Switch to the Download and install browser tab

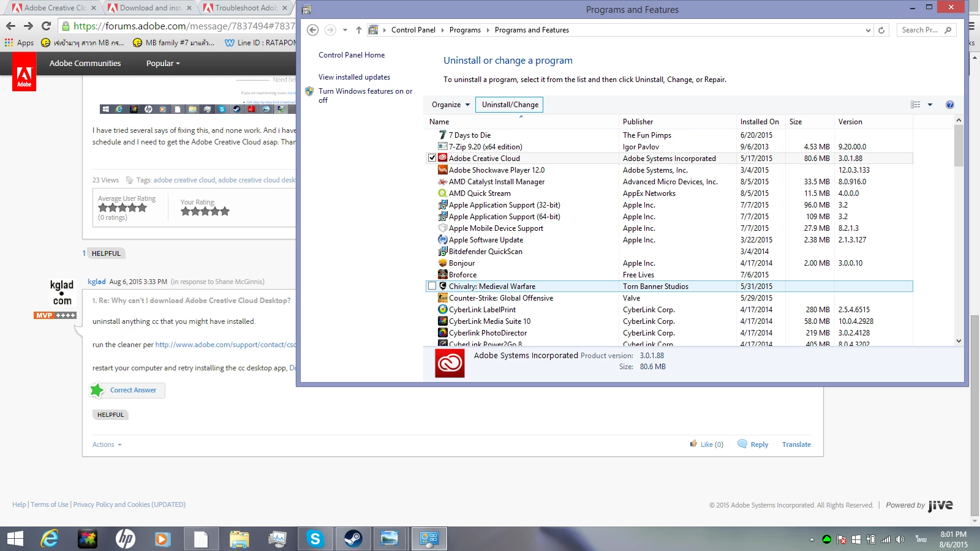(150, 8)
